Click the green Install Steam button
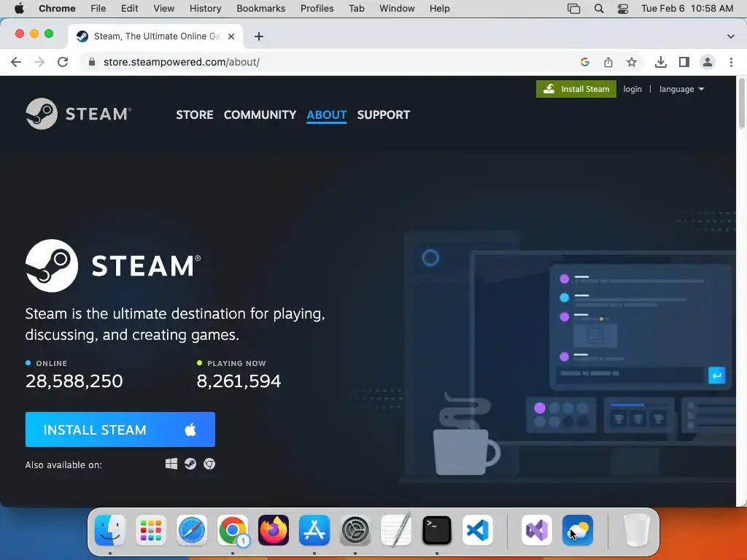Screen dimensions: 747x560 pos(576,89)
